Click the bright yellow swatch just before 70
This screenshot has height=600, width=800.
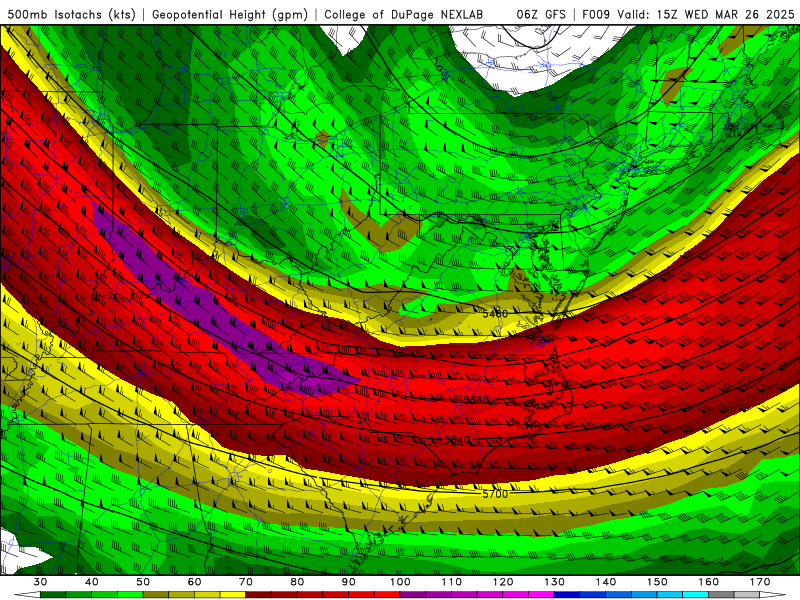[x=233, y=595]
